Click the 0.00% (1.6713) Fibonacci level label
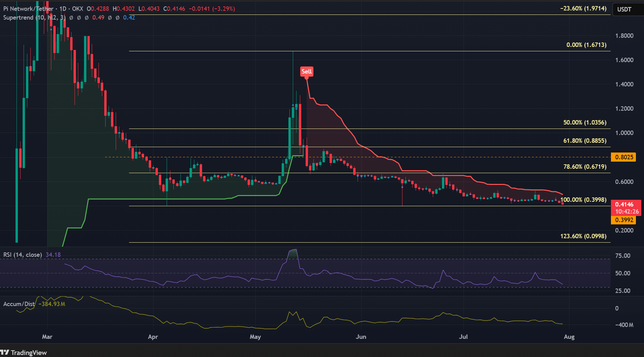The width and height of the screenshot is (644, 357). pos(586,45)
